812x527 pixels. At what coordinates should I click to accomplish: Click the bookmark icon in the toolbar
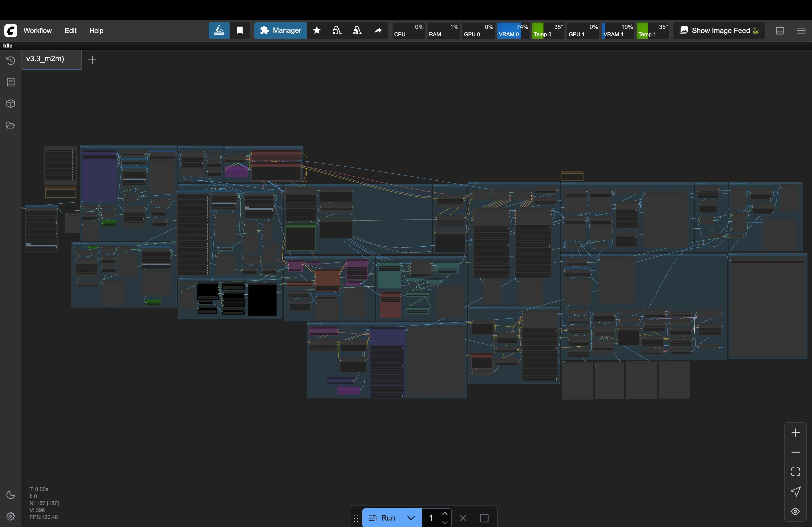coord(240,31)
